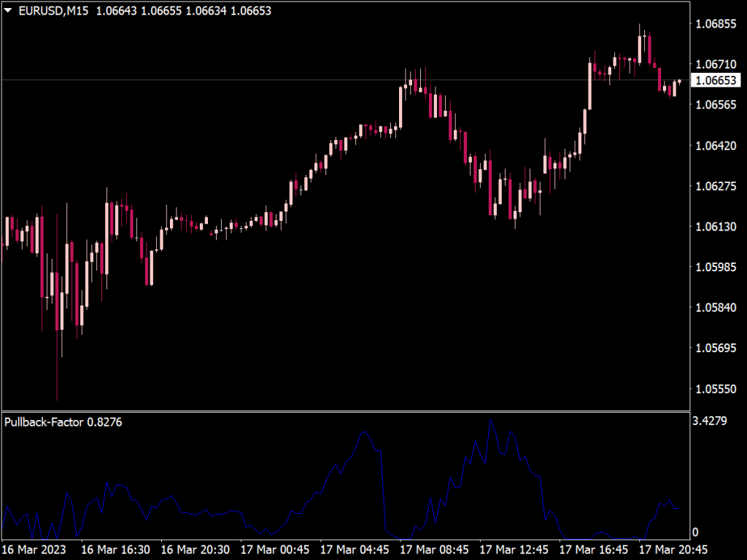This screenshot has height=560, width=747.
Task: Click the 16 Mar 16:30 time label
Action: 116,550
